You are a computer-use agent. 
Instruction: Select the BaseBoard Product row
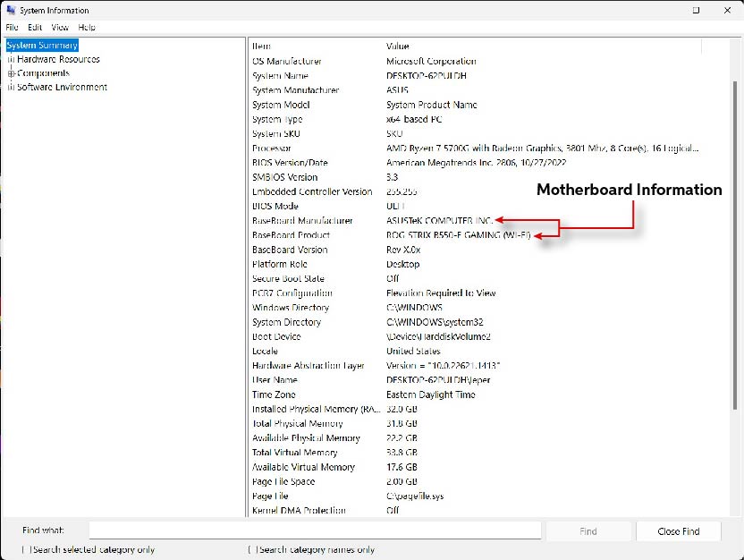pos(475,235)
